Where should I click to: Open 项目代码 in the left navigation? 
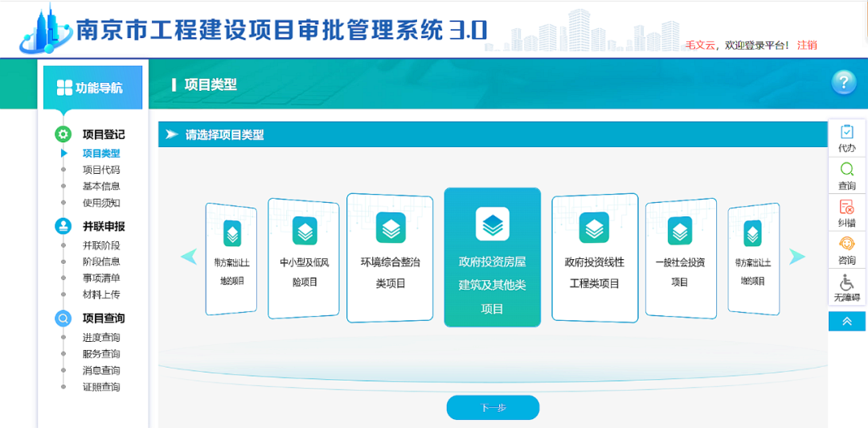click(x=101, y=170)
